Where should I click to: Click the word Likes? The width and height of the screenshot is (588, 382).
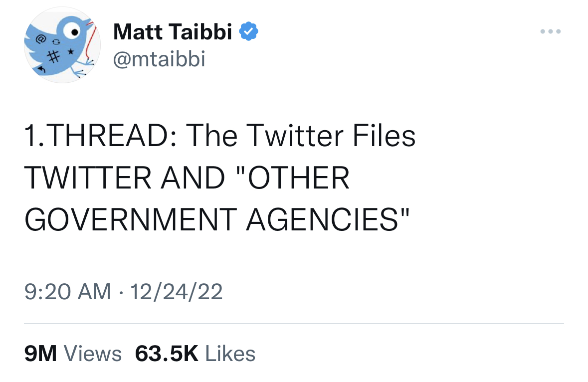tap(230, 354)
